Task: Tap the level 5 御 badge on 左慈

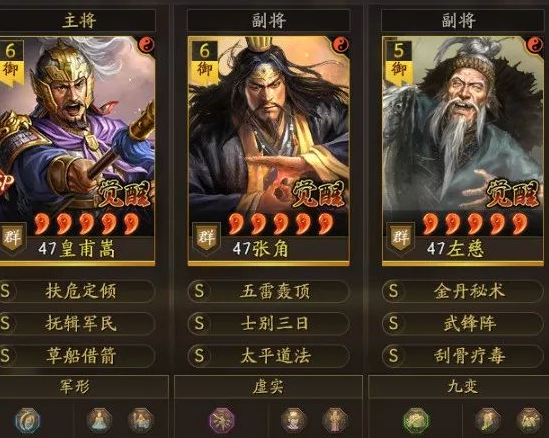Action: click(398, 62)
